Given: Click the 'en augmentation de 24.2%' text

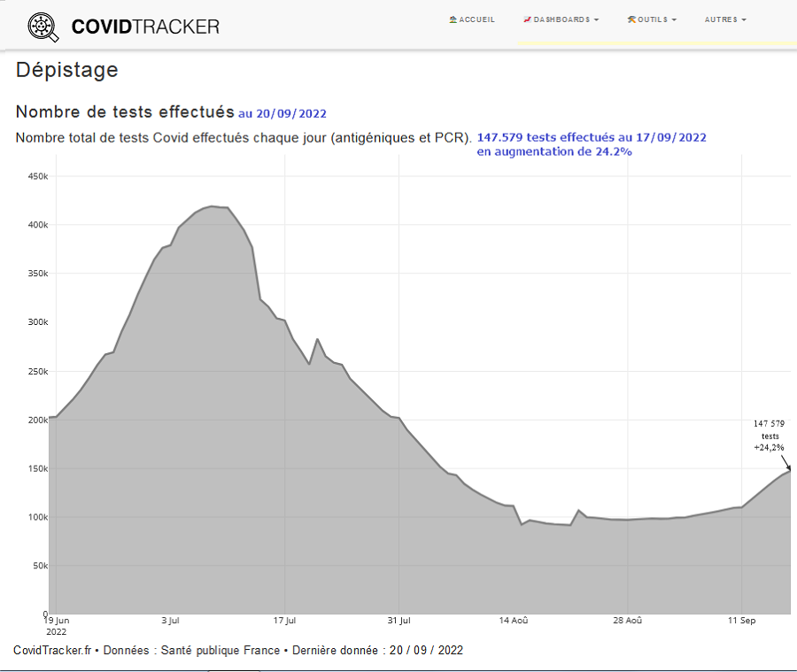Looking at the screenshot, I should [x=554, y=151].
